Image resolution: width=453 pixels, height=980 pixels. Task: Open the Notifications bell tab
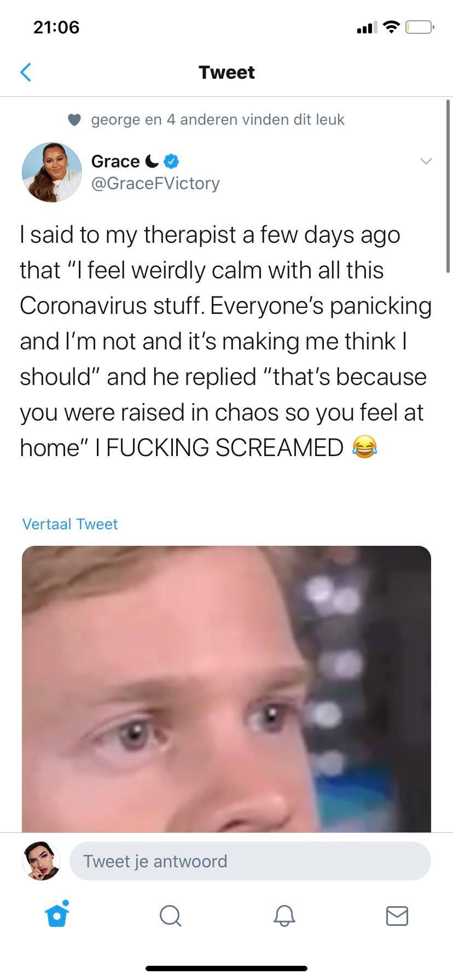284,915
